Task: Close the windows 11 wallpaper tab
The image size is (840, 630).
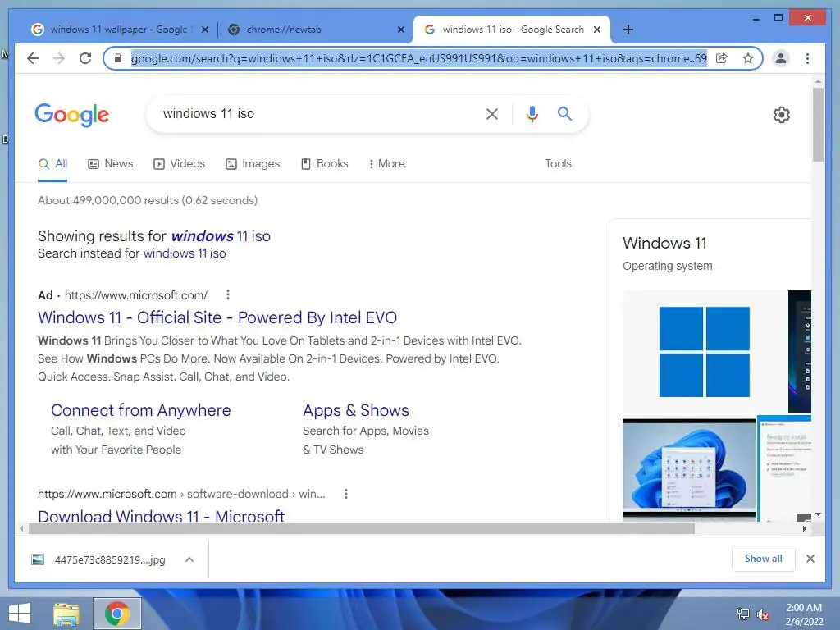Action: coord(204,30)
